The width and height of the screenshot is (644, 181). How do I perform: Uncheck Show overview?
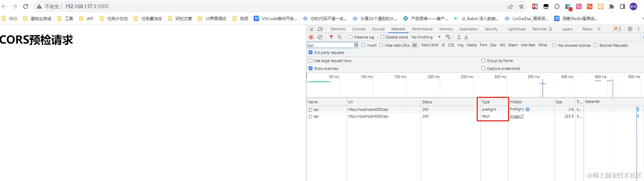(x=310, y=69)
